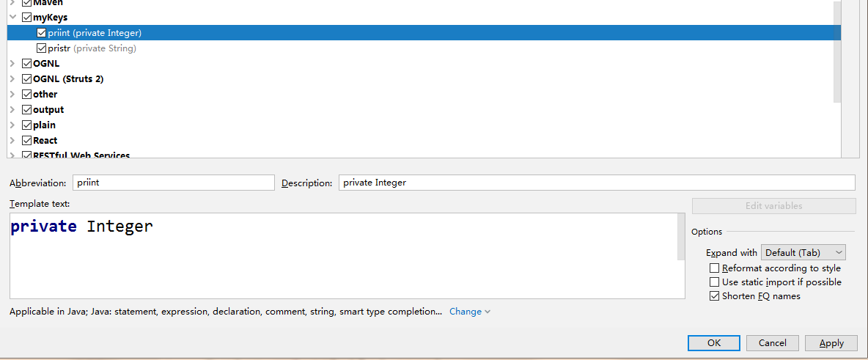Image resolution: width=868 pixels, height=360 pixels.
Task: Disable Shorten FQ names option
Action: click(714, 296)
